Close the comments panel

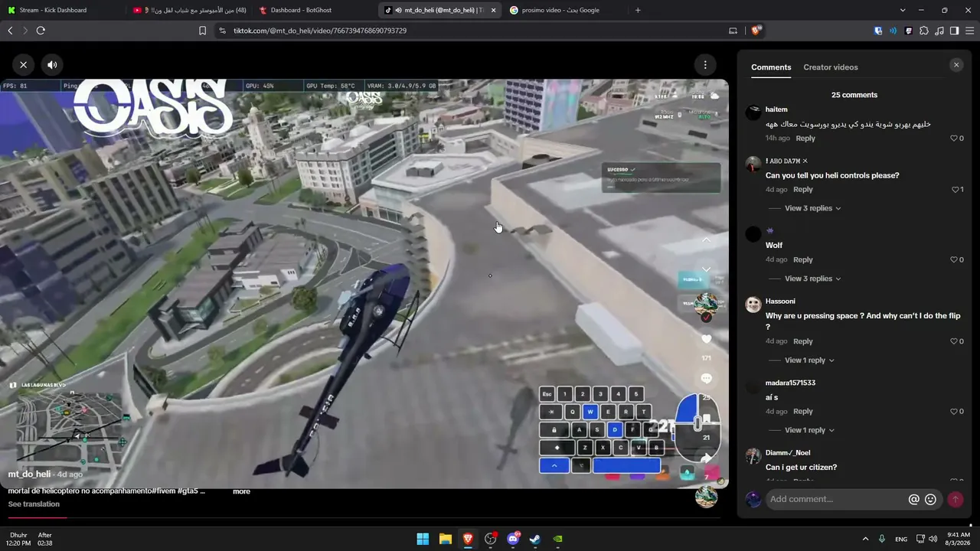point(955,65)
